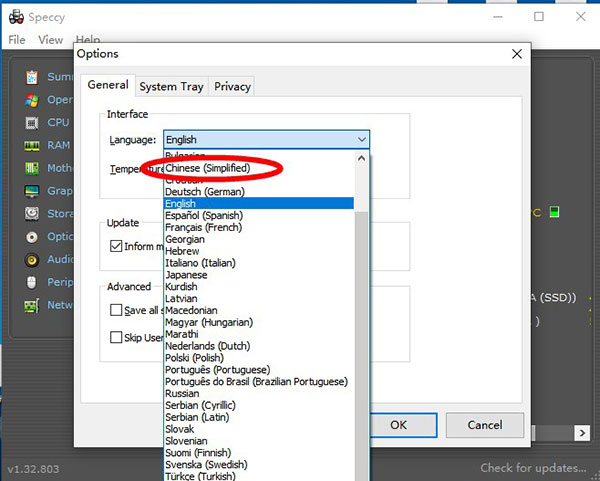The image size is (600, 481).
Task: Open the Motherboard icon in sidebar
Action: [x=32, y=169]
